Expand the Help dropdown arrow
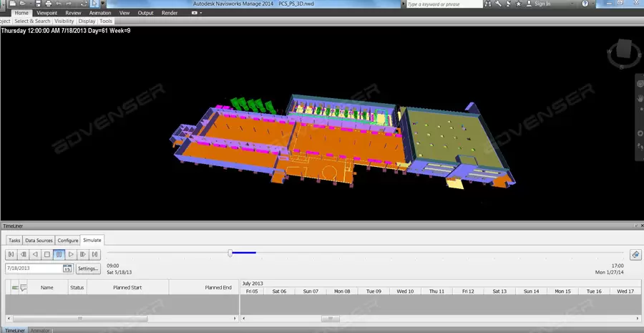Image resolution: width=644 pixels, height=333 pixels. 592,4
